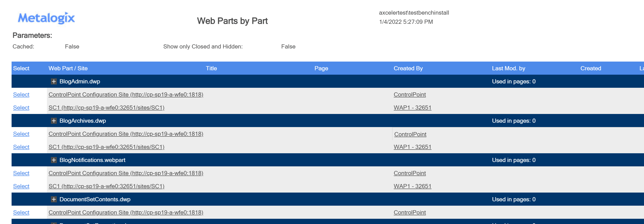Expand the BlogAdmin.dwp group

54,81
